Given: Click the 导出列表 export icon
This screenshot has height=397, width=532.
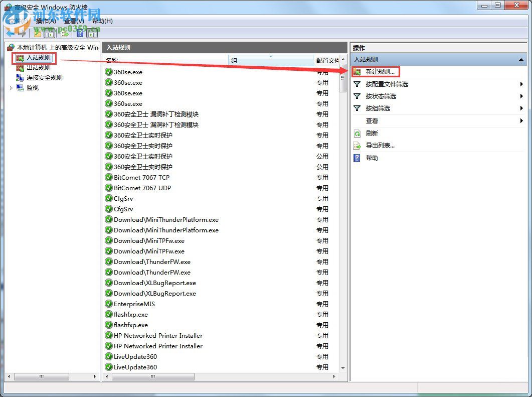Looking at the screenshot, I should click(x=357, y=145).
